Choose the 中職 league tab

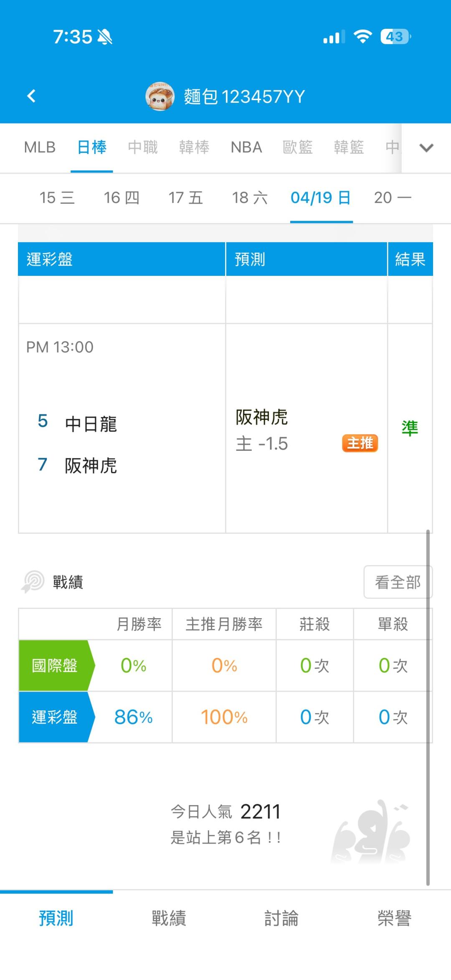[x=143, y=148]
